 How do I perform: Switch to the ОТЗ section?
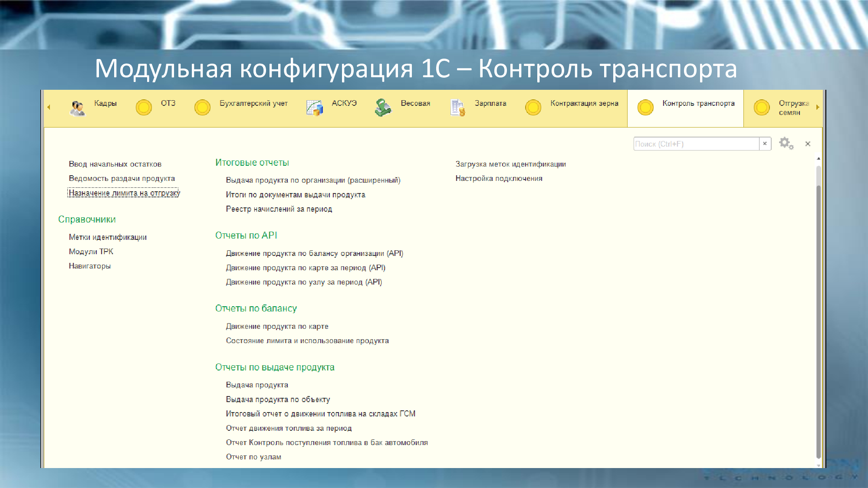pos(168,103)
